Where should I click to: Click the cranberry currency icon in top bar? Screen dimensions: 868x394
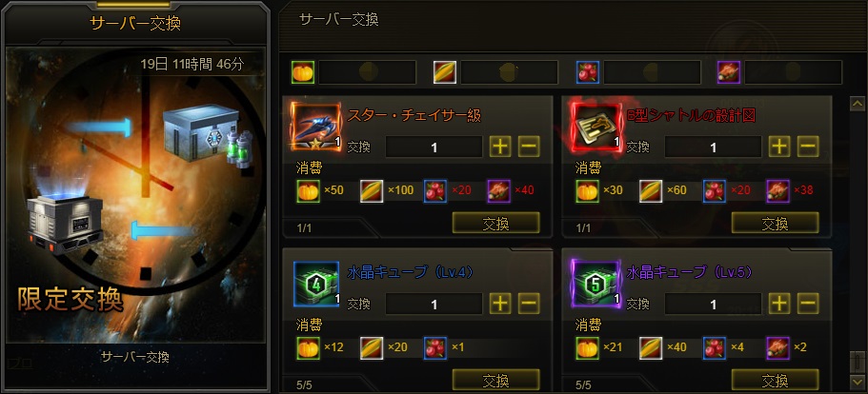click(x=587, y=71)
